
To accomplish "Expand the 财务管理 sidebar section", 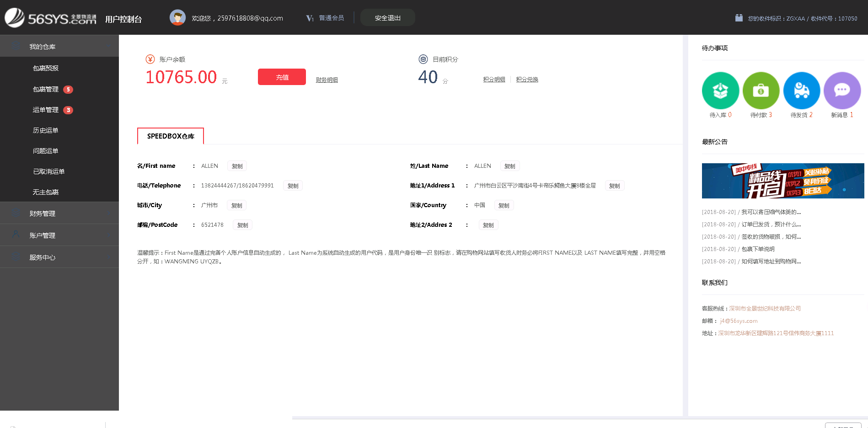I will [x=43, y=213].
